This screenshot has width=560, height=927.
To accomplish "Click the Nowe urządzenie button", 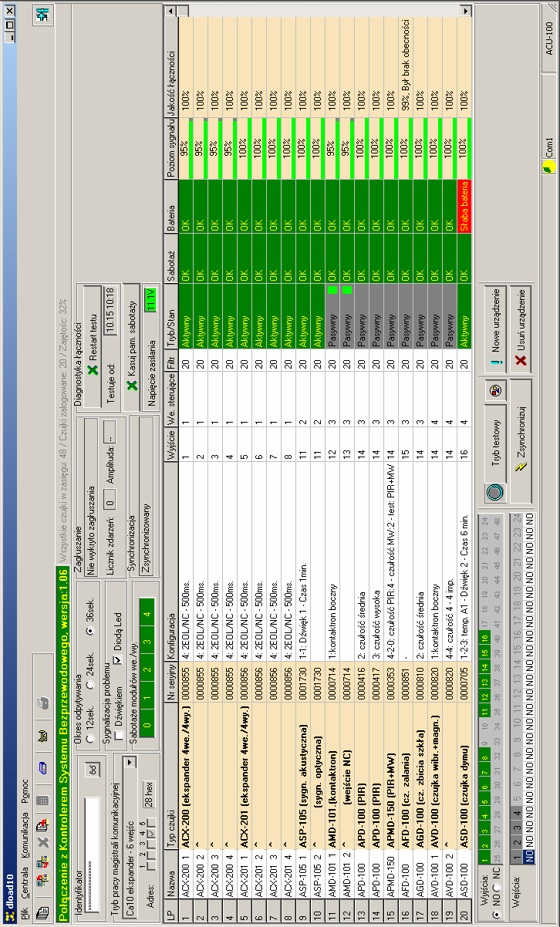I will (494, 329).
